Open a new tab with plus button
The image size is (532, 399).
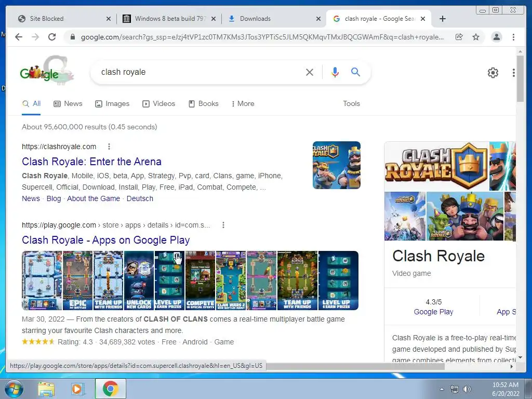tap(443, 19)
